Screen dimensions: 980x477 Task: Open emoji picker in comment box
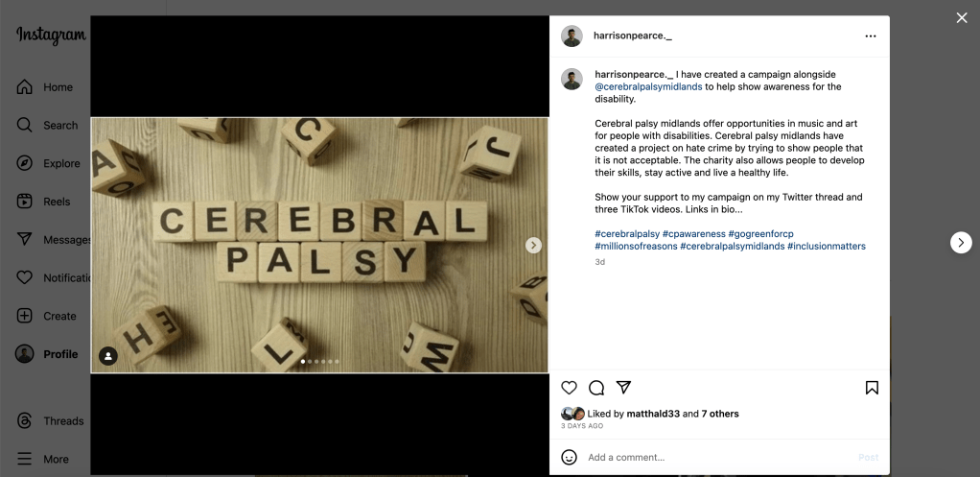pyautogui.click(x=569, y=457)
